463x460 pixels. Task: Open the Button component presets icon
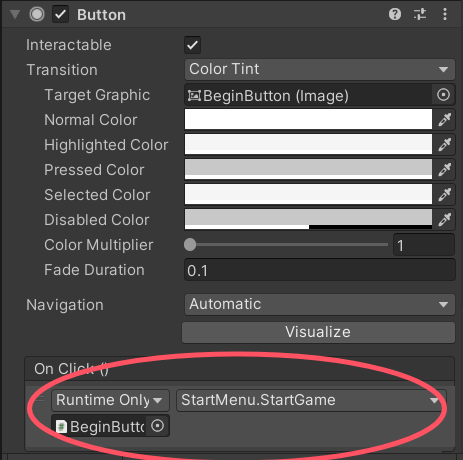pos(420,14)
